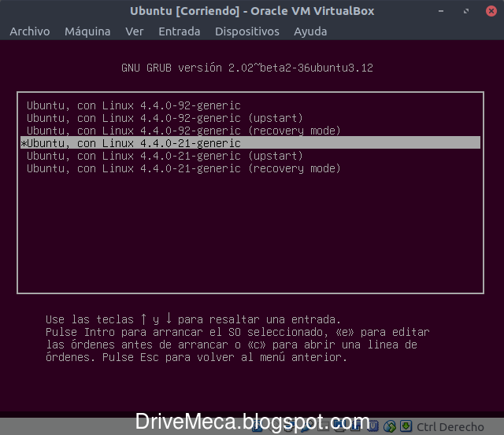Click the GNU GRUB versión header text
This screenshot has width=504, height=435.
247,68
